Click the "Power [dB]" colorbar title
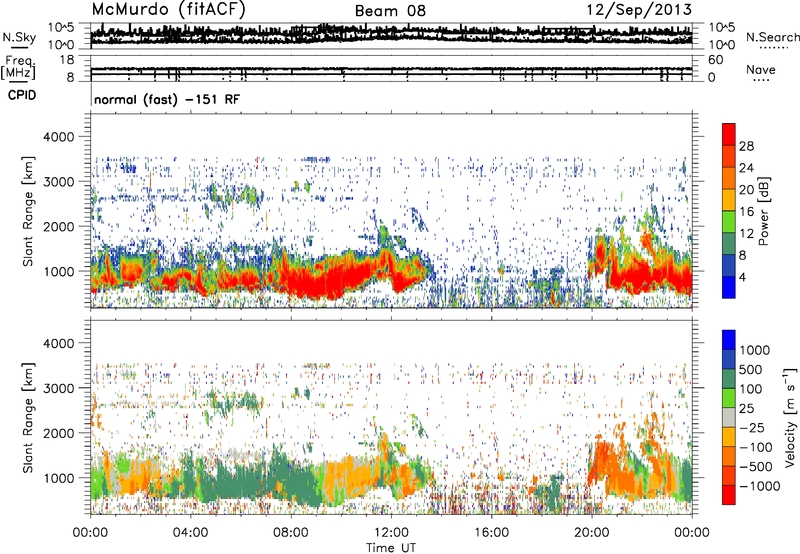The width and height of the screenshot is (800, 554). (x=763, y=211)
